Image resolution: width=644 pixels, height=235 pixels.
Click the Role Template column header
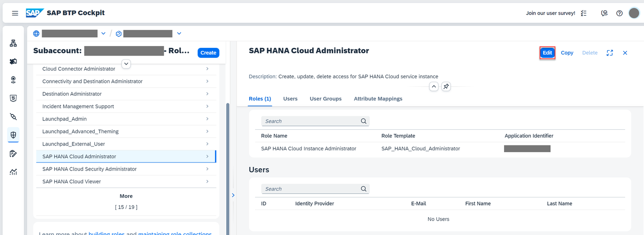click(x=398, y=136)
